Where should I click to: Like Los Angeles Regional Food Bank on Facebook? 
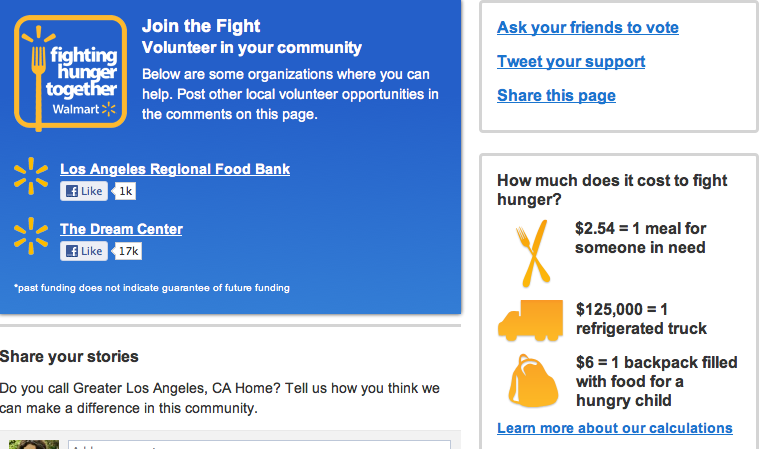83,191
